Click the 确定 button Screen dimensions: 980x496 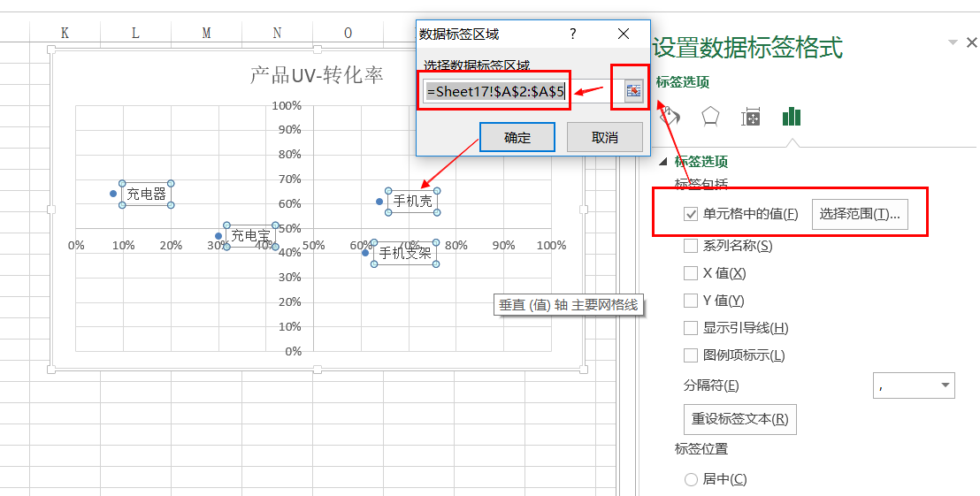[517, 137]
